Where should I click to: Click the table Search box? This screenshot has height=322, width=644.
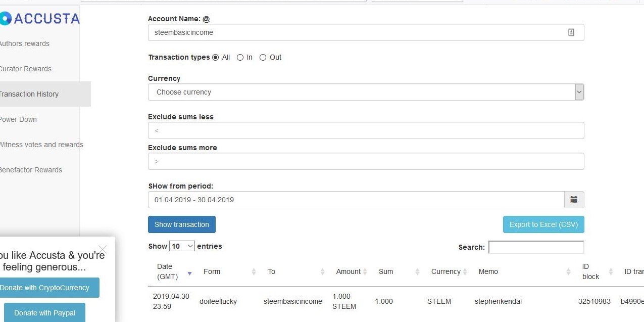pyautogui.click(x=536, y=247)
